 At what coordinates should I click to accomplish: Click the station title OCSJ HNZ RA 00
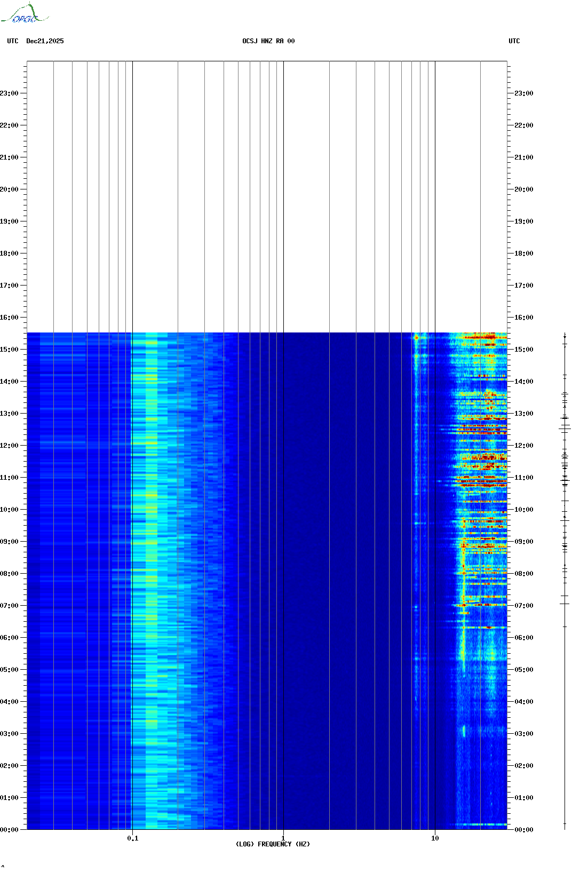268,41
